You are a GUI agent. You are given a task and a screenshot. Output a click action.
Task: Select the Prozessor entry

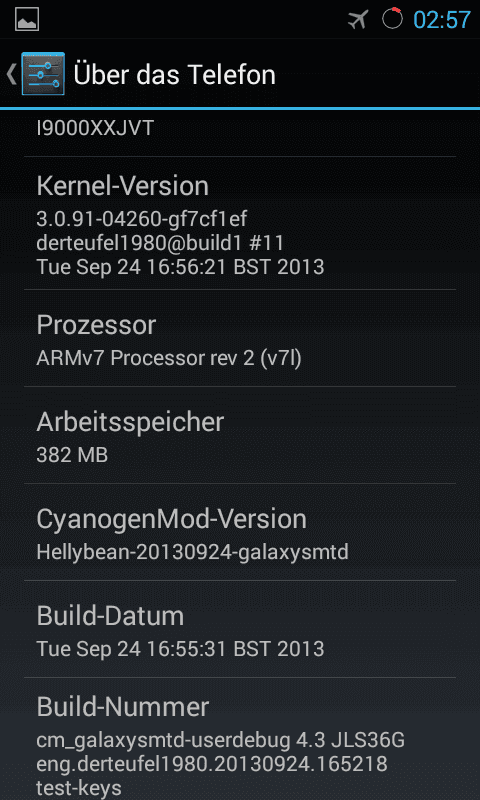point(240,338)
